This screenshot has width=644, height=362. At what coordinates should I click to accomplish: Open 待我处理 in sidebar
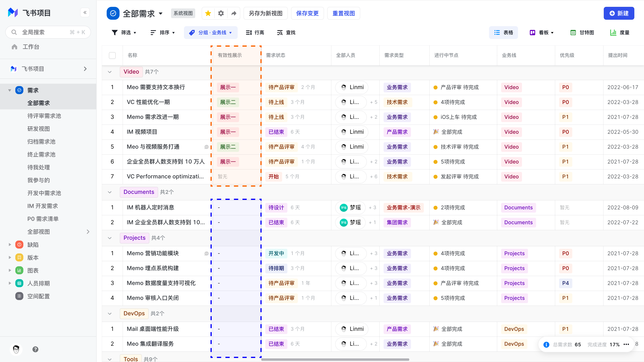(38, 167)
